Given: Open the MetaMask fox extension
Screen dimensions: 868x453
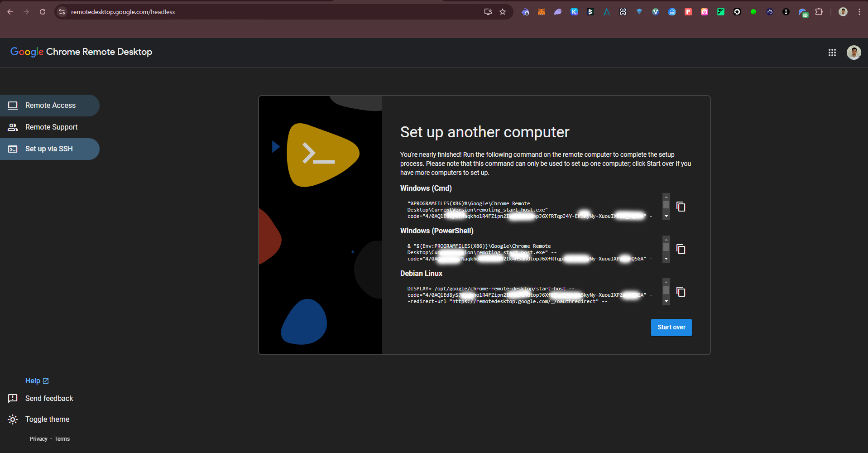Looking at the screenshot, I should [542, 12].
